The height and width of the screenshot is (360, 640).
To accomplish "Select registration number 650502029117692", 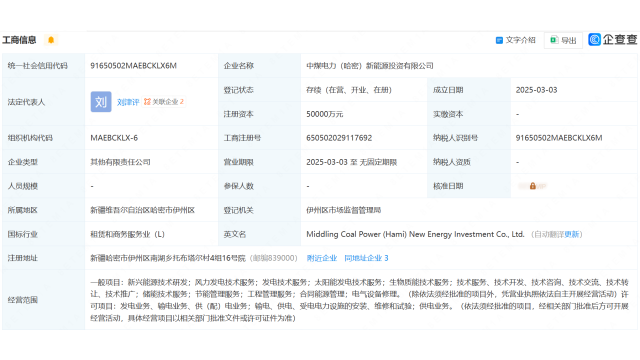I will coord(339,138).
